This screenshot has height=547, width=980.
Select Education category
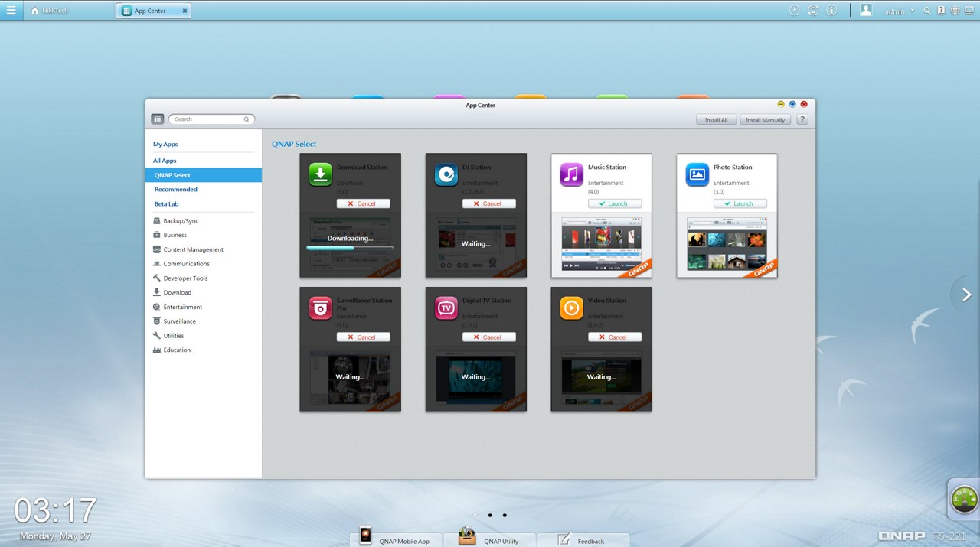point(177,350)
